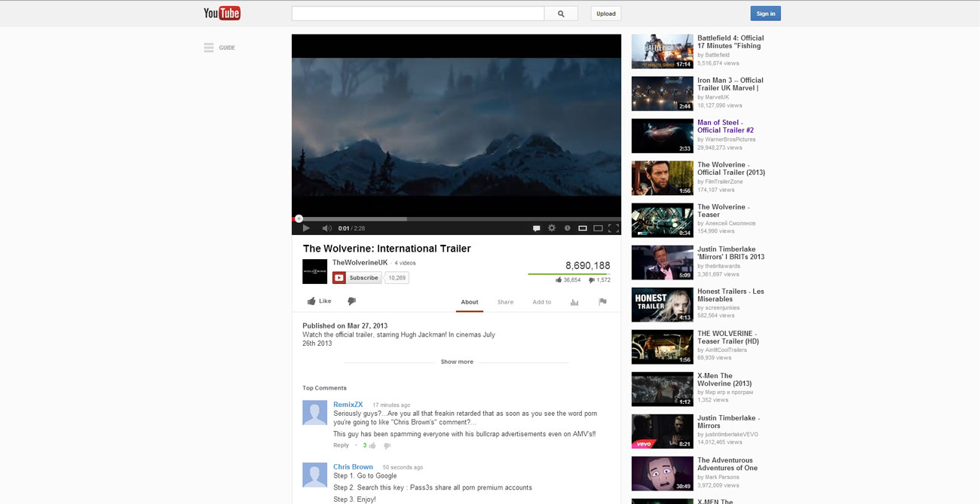Image resolution: width=980 pixels, height=504 pixels.
Task: Open Iron Man 3 Official Trailer UK
Action: pos(730,84)
